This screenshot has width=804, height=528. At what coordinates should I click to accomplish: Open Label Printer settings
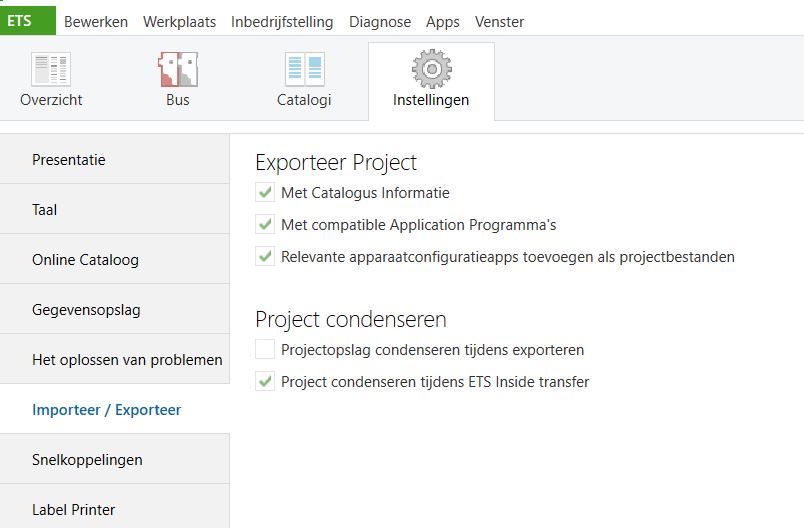[73, 510]
